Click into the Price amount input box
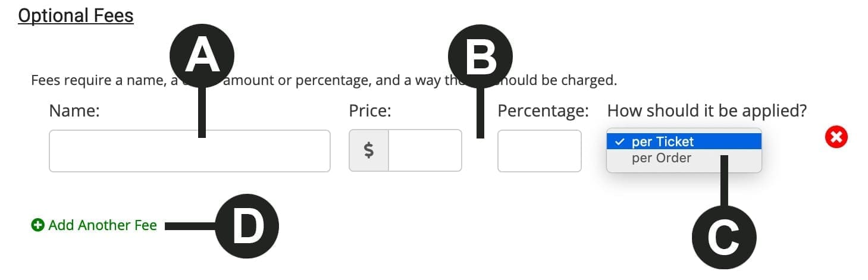 tap(425, 150)
